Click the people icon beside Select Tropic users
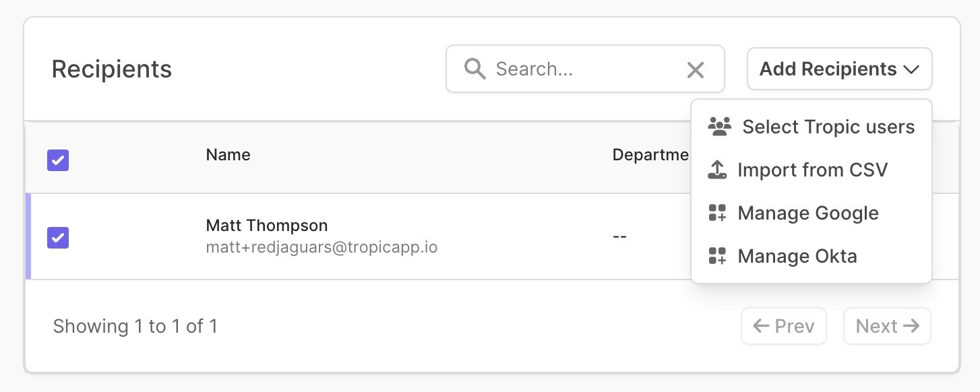Image resolution: width=980 pixels, height=392 pixels. coord(720,127)
